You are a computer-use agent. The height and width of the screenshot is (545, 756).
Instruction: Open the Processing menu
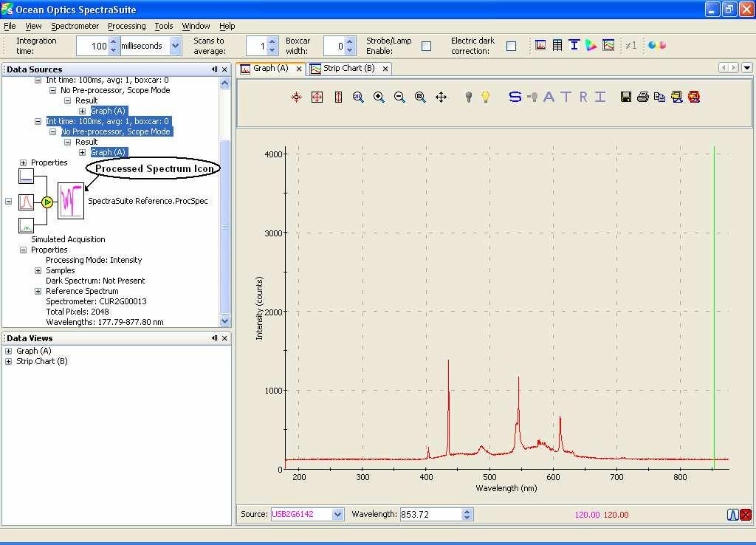pyautogui.click(x=127, y=26)
